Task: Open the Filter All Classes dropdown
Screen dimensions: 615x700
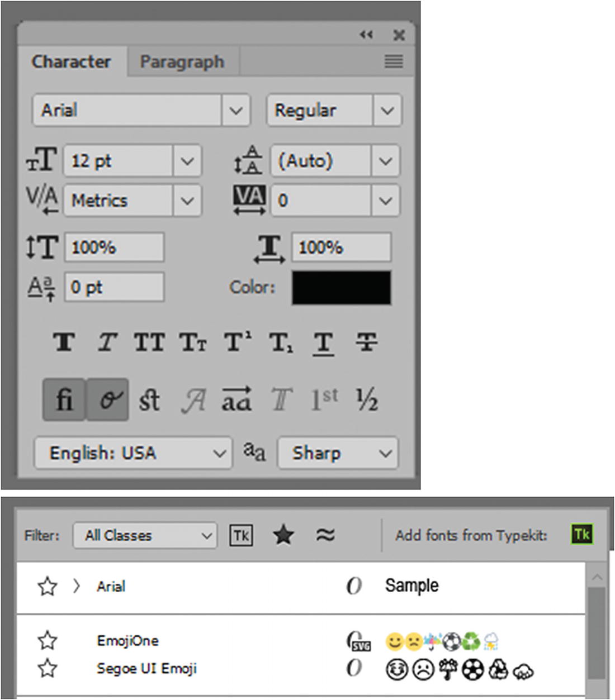Action: (x=144, y=535)
